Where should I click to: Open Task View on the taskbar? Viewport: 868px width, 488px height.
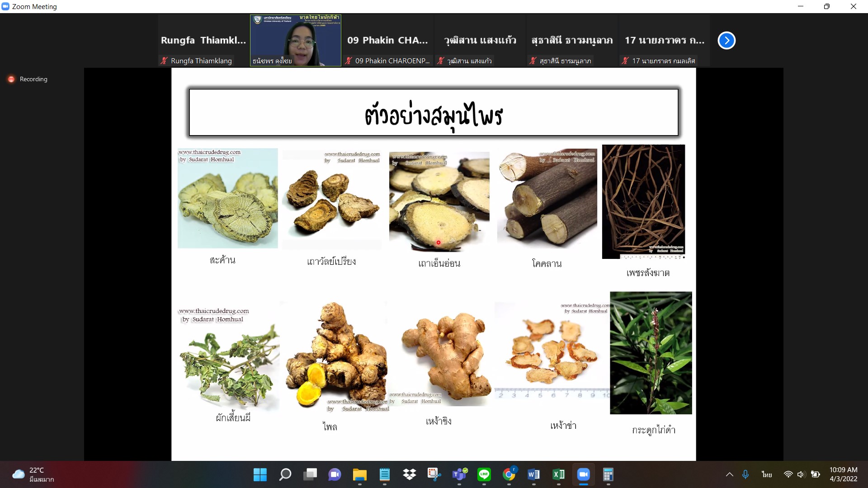310,474
